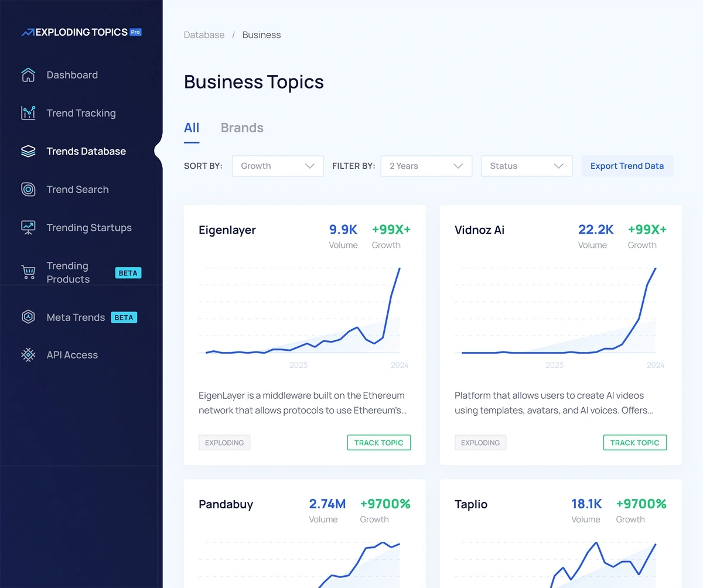Viewport: 703px width, 588px height.
Task: Click the Trend Search target icon
Action: point(28,189)
